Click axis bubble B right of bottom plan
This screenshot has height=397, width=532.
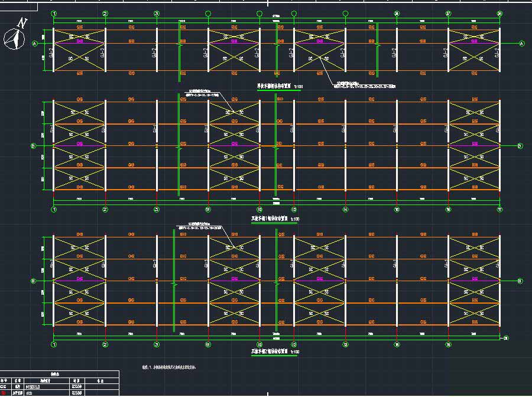coord(520,281)
